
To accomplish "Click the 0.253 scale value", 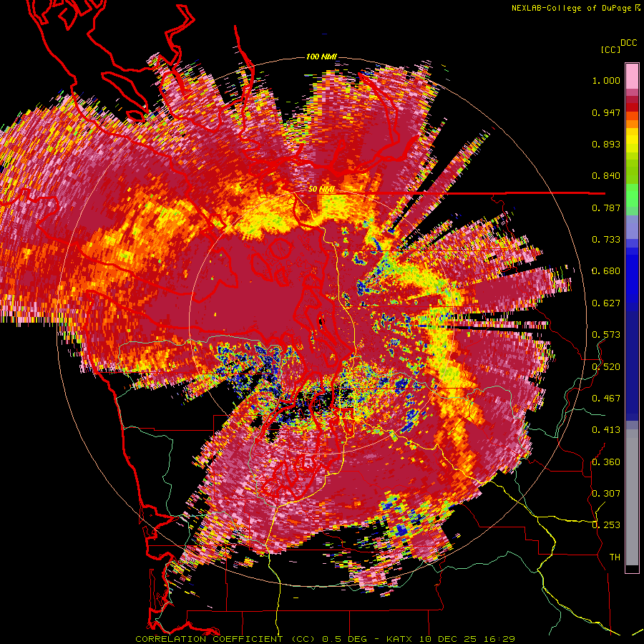I will 606,525.
